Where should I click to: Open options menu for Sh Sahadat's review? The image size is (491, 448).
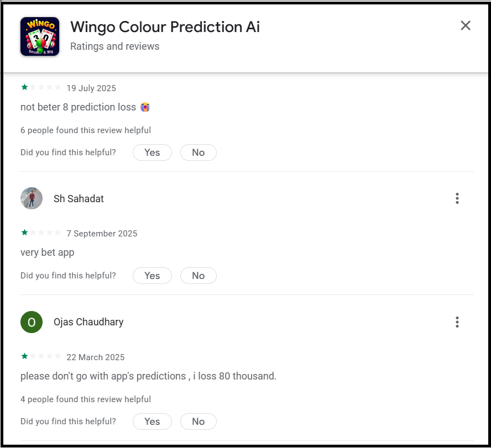pos(457,198)
